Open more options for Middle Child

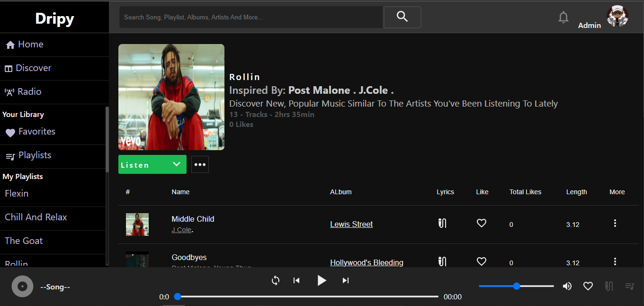tap(615, 223)
